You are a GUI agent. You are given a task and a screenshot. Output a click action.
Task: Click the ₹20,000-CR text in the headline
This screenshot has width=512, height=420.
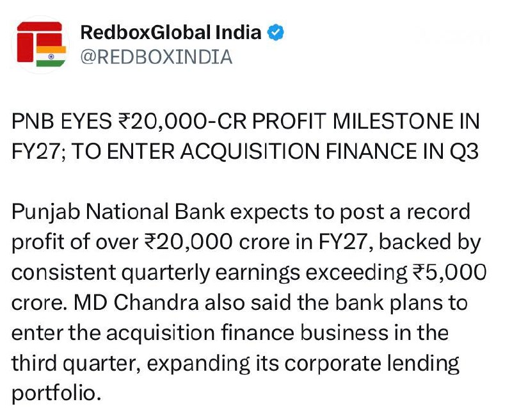point(181,121)
